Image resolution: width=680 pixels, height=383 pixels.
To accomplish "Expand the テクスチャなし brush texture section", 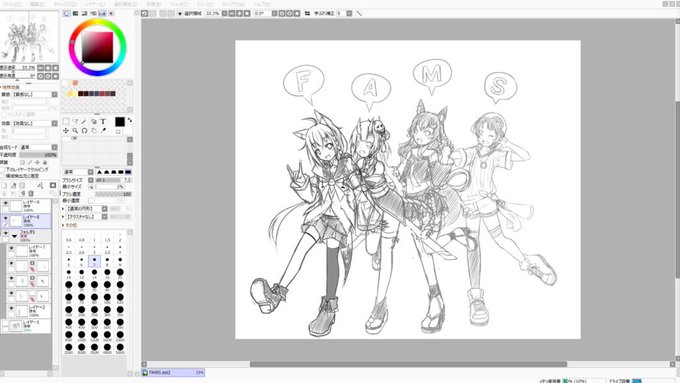I will [x=63, y=216].
